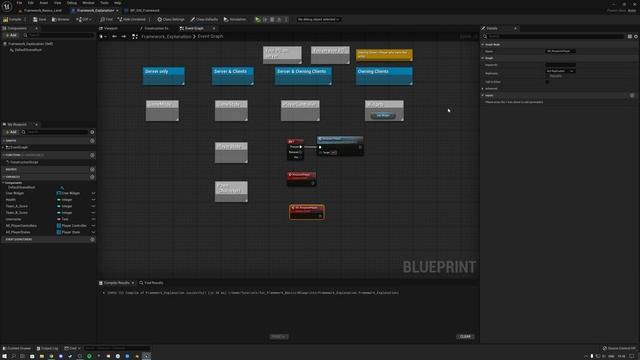Open the Window menu

(88, 3)
